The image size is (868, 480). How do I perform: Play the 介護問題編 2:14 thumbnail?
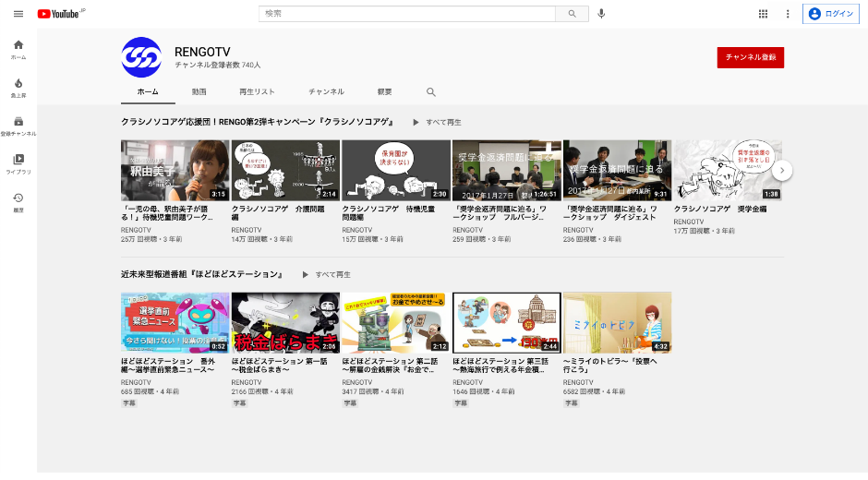pos(285,171)
